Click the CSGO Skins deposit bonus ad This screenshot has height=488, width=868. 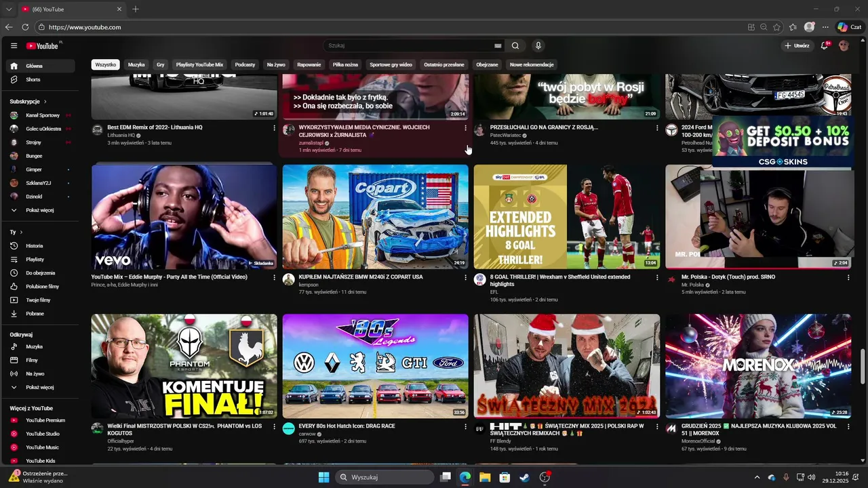point(783,141)
